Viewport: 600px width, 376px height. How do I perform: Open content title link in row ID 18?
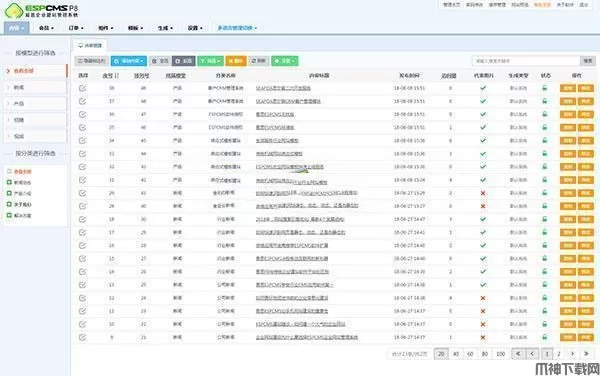pos(300,220)
